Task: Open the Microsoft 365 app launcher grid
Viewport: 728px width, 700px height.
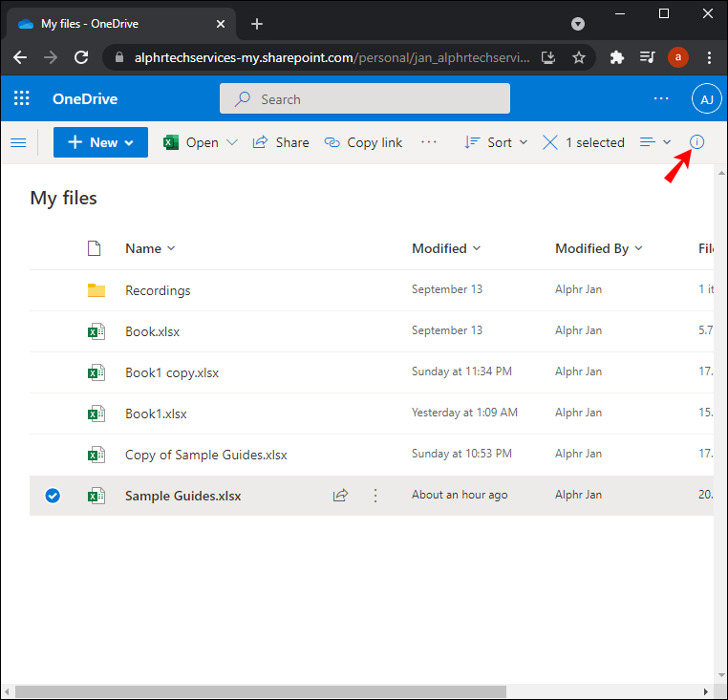Action: point(22,98)
